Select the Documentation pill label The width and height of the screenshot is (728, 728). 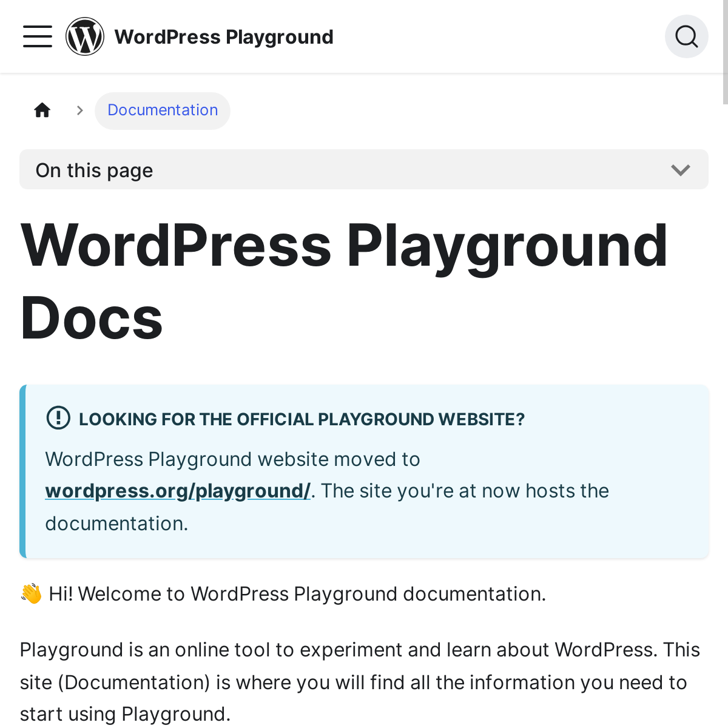point(163,110)
